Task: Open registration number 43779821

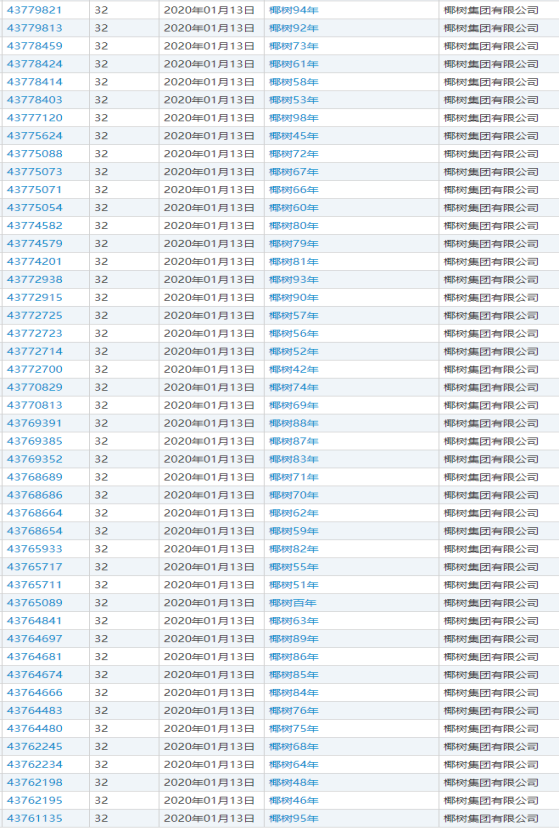Action: click(35, 10)
